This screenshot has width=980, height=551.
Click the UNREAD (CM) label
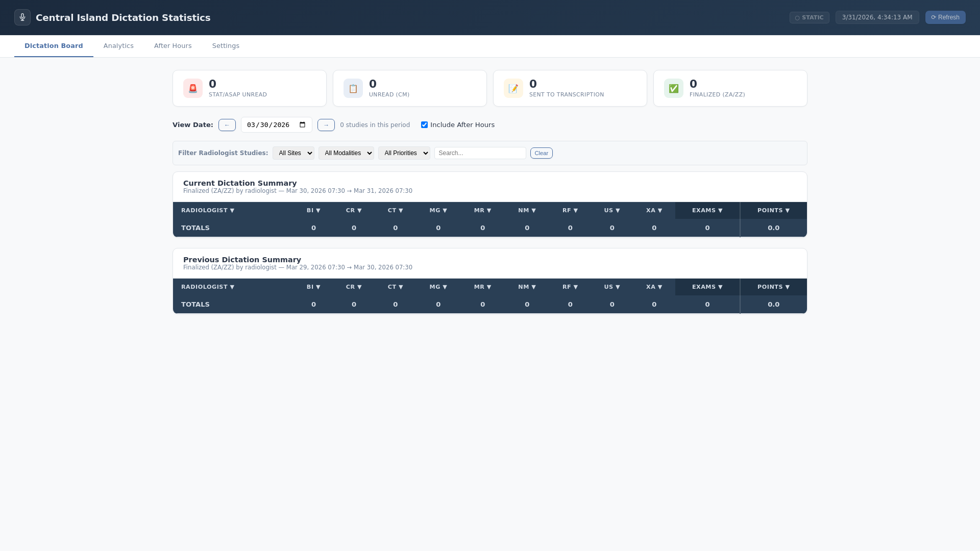pos(389,95)
